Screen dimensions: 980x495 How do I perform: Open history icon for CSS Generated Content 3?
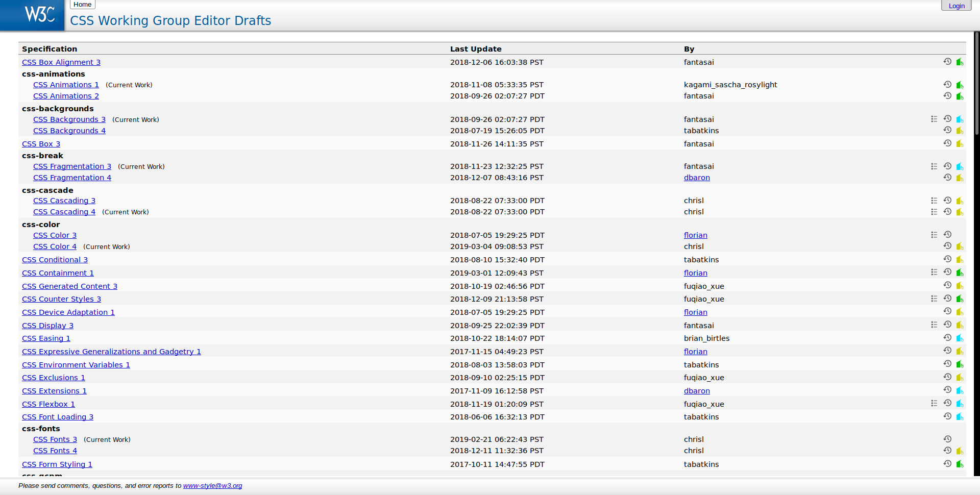(947, 285)
